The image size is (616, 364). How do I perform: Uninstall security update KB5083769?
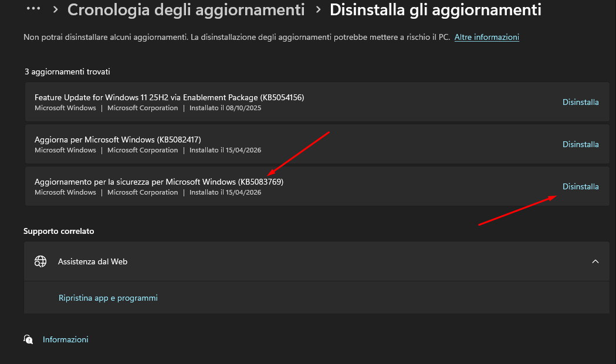tap(580, 186)
